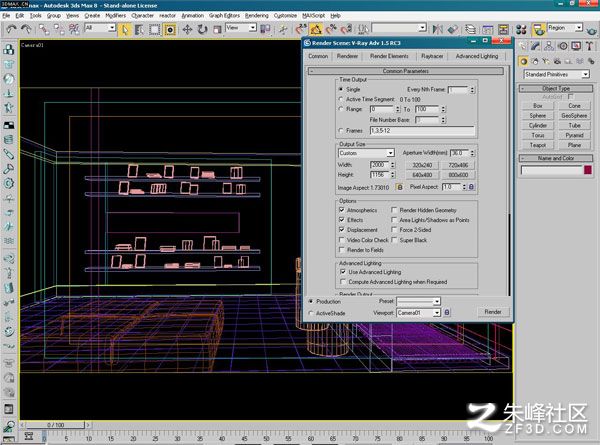Create a Teapot primitive button
The image size is (600, 445).
(x=538, y=145)
